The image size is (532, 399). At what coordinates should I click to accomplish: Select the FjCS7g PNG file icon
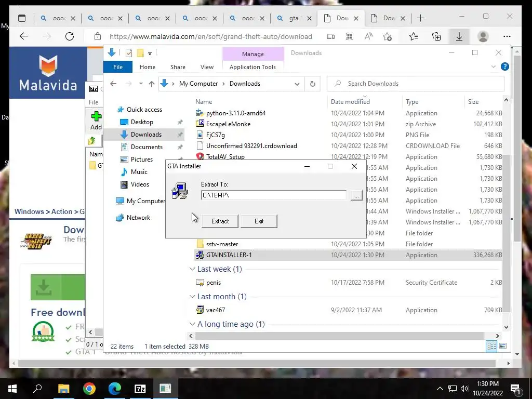tap(200, 135)
